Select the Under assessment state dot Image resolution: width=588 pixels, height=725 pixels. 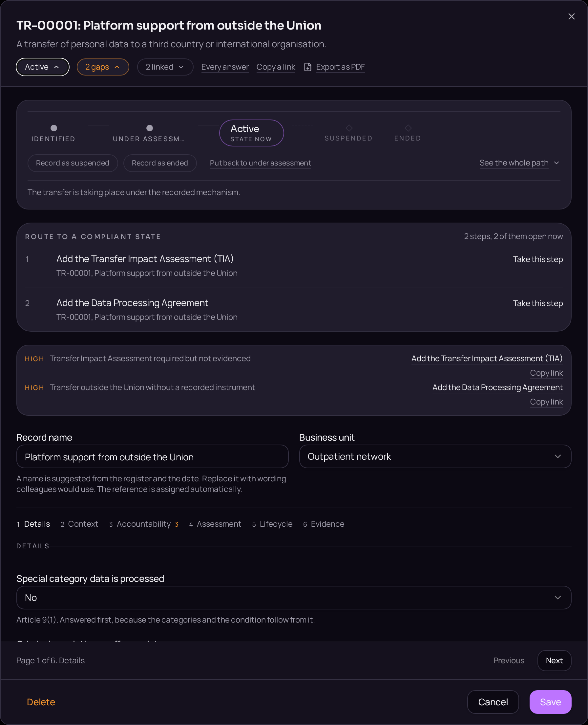point(149,128)
